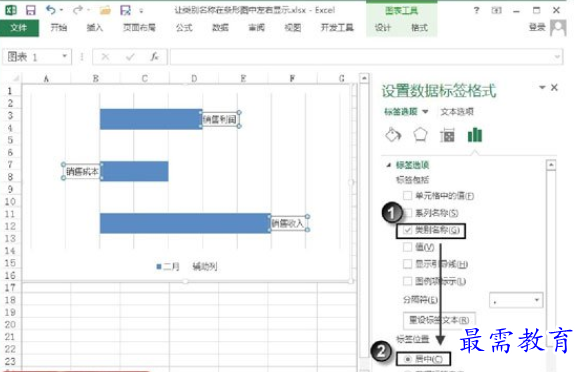Select the 居中 radio button
581x372 pixels.
click(408, 359)
